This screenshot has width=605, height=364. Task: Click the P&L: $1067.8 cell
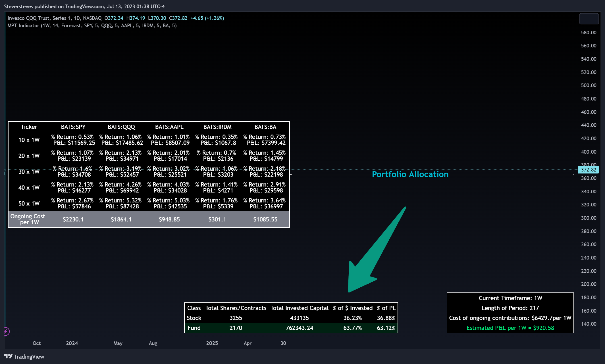pyautogui.click(x=218, y=143)
